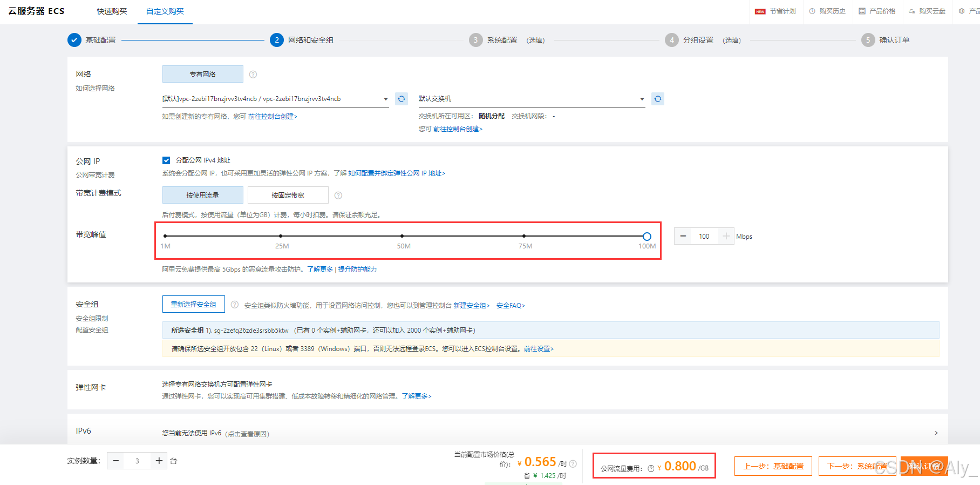The width and height of the screenshot is (980, 485).
Task: Decrease bandwidth with minus button
Action: pos(683,236)
